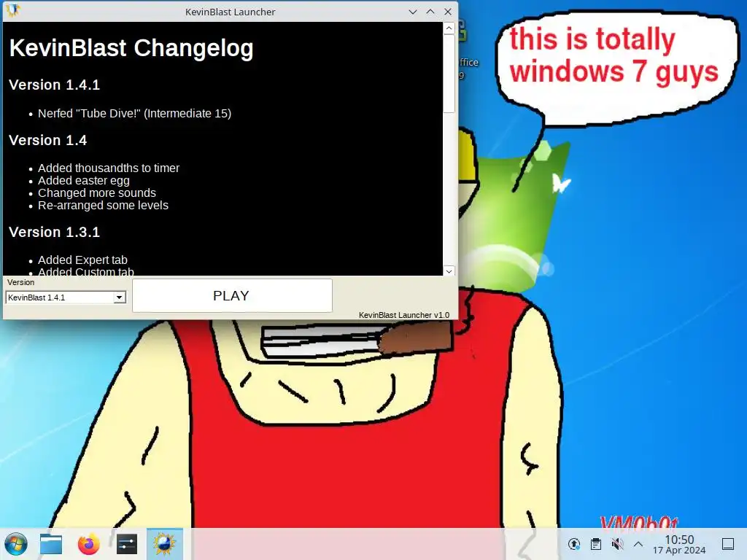This screenshot has width=747, height=560.
Task: Click the "Re-arranged some levels" line
Action: (x=103, y=205)
